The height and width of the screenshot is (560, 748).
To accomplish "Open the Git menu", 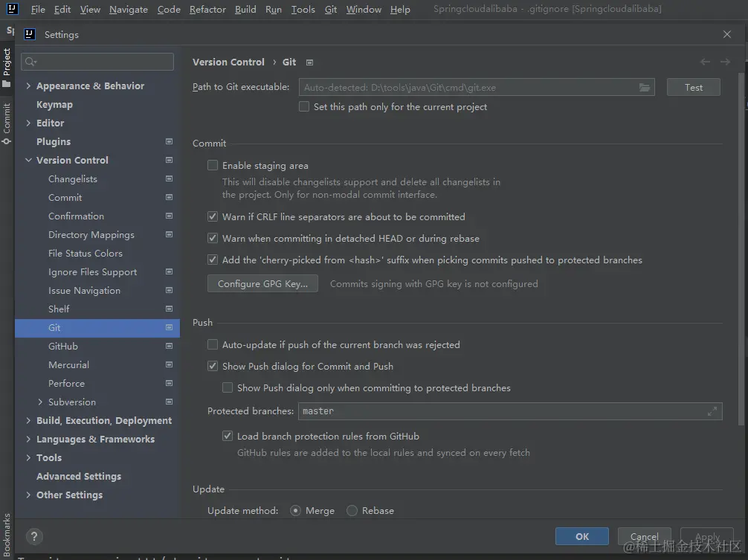I will [331, 10].
